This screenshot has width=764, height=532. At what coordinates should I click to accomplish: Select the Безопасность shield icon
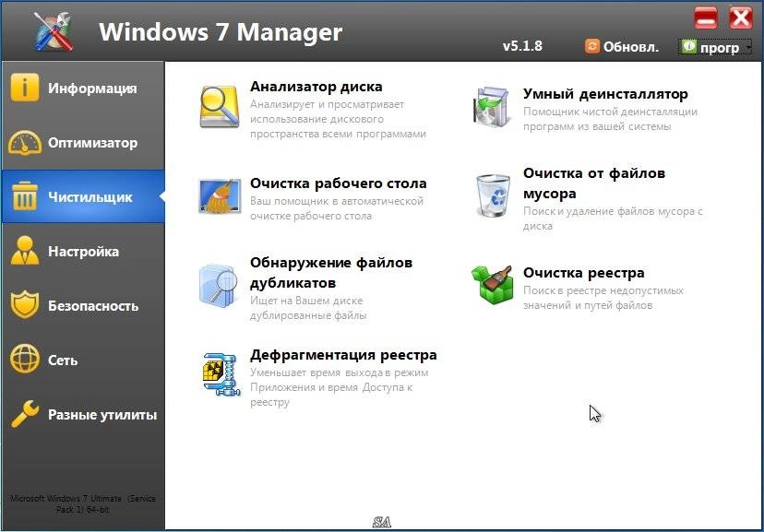(x=24, y=304)
